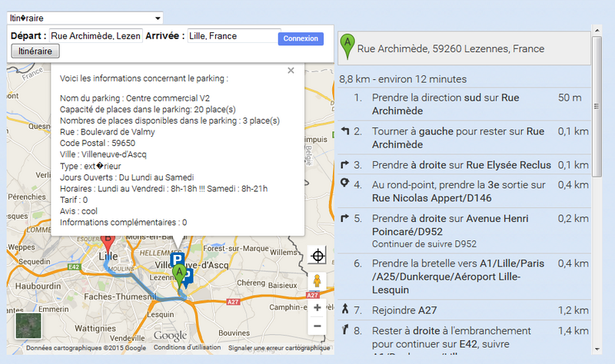Click the crosshair geolocation map button
615x364 pixels.
tap(318, 254)
